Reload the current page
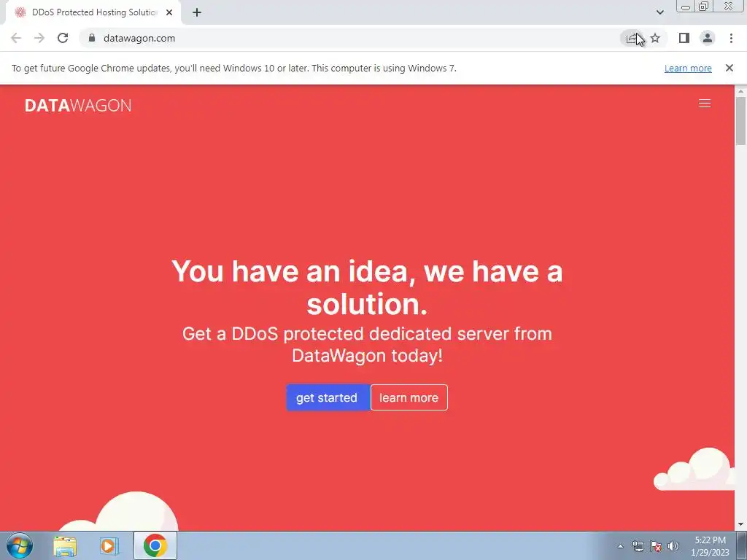Viewport: 747px width, 560px height. (63, 38)
